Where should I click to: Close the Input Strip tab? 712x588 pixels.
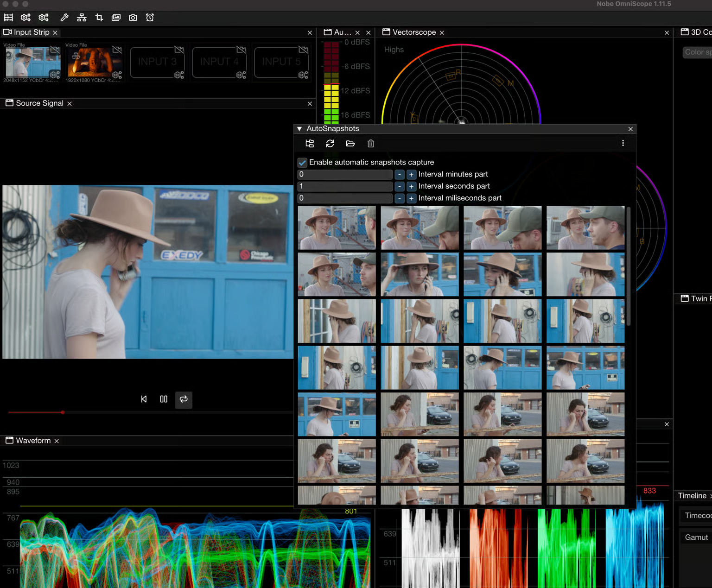(x=55, y=33)
